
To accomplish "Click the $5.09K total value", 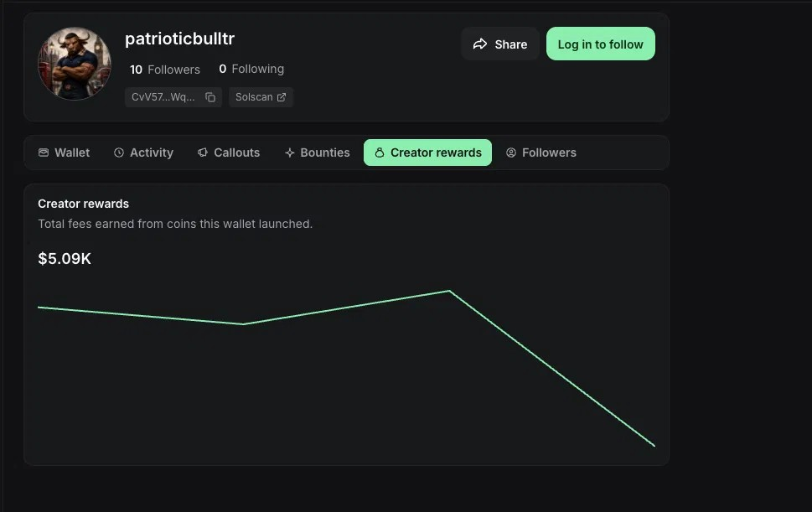I will click(x=65, y=258).
